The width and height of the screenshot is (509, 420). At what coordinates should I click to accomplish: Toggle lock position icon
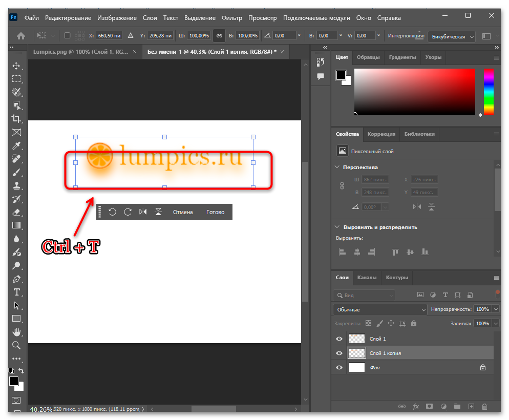(x=391, y=323)
